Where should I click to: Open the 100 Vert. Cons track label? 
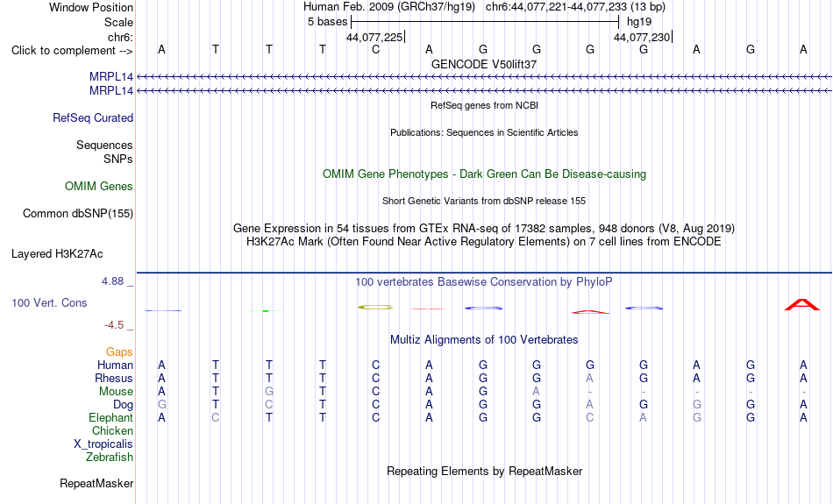(x=49, y=302)
